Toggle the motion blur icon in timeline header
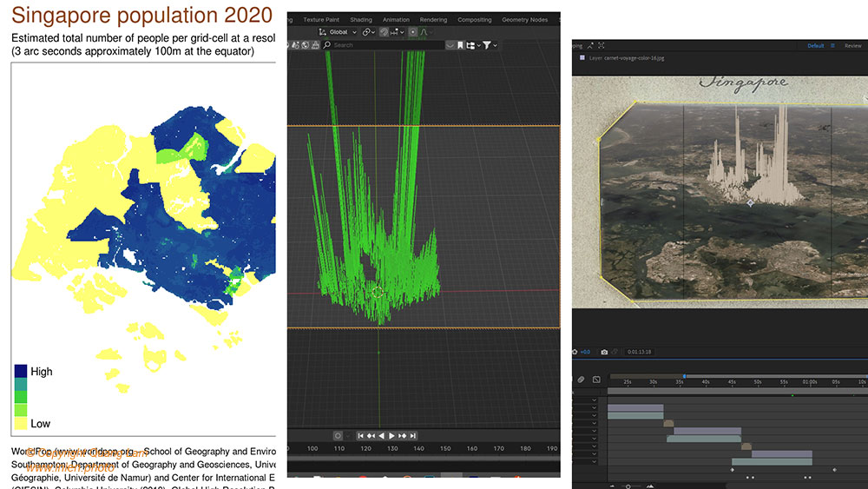Image resolution: width=868 pixels, height=489 pixels. (581, 380)
